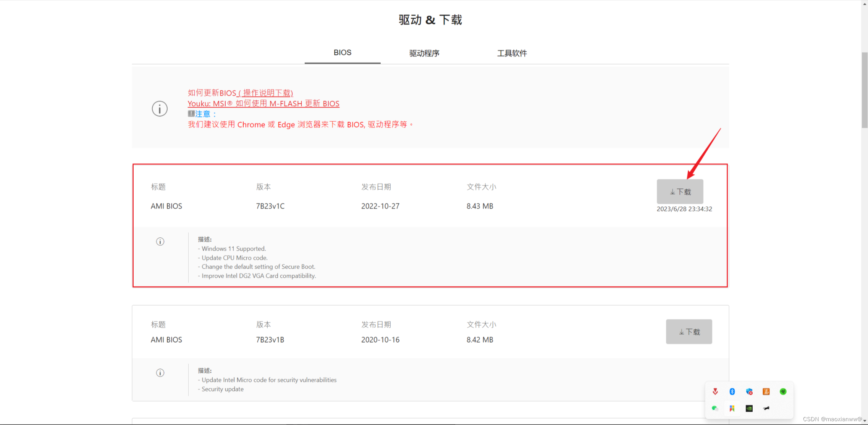Click the page vertical scrollbar thumb

click(x=865, y=90)
